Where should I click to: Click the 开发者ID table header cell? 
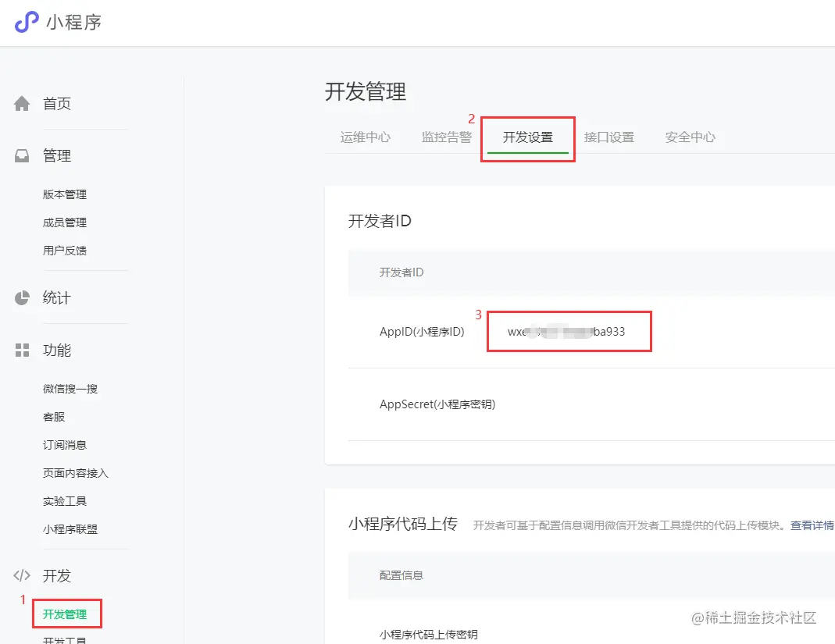click(x=401, y=272)
